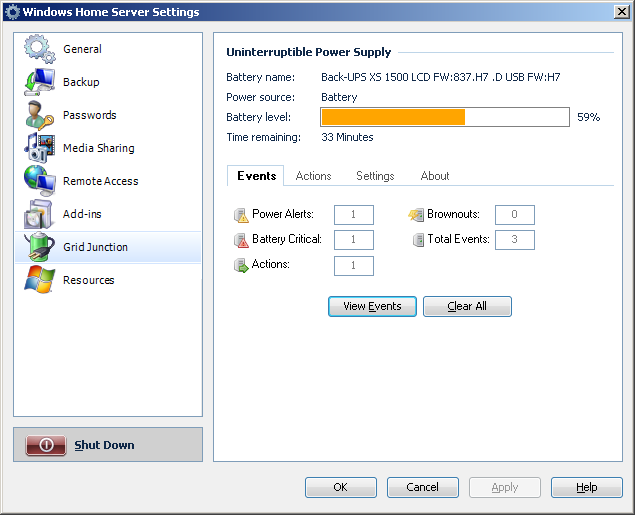Click the 59% battery percentage text
Viewport: 635px width, 515px height.
[x=588, y=117]
